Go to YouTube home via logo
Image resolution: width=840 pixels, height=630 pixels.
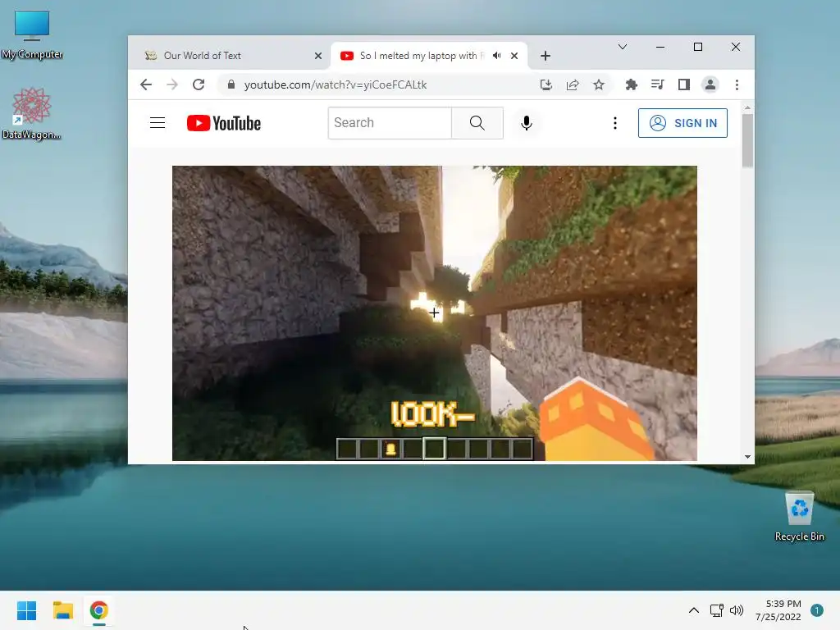pos(224,123)
